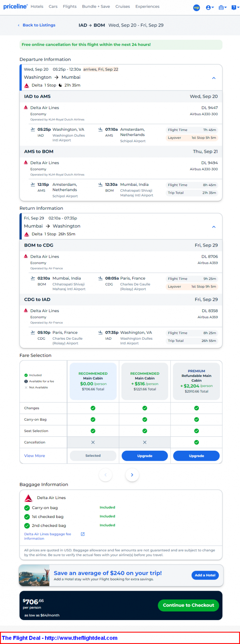Open Delta Air Lines baggage fee information

click(x=48, y=536)
